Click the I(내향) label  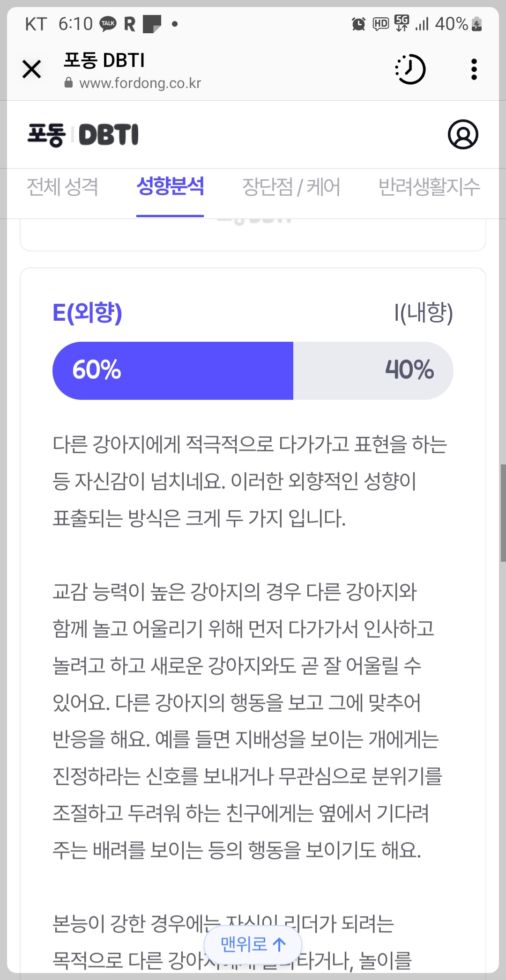(423, 314)
